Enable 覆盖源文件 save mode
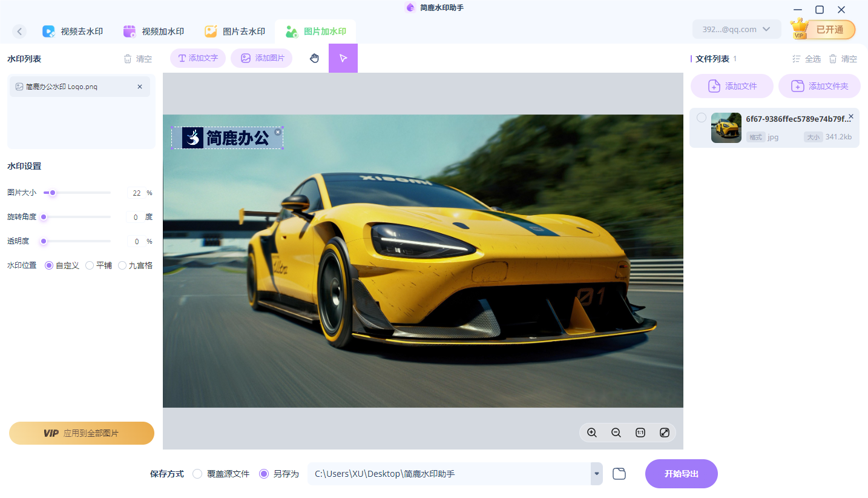This screenshot has width=868, height=498. (197, 474)
